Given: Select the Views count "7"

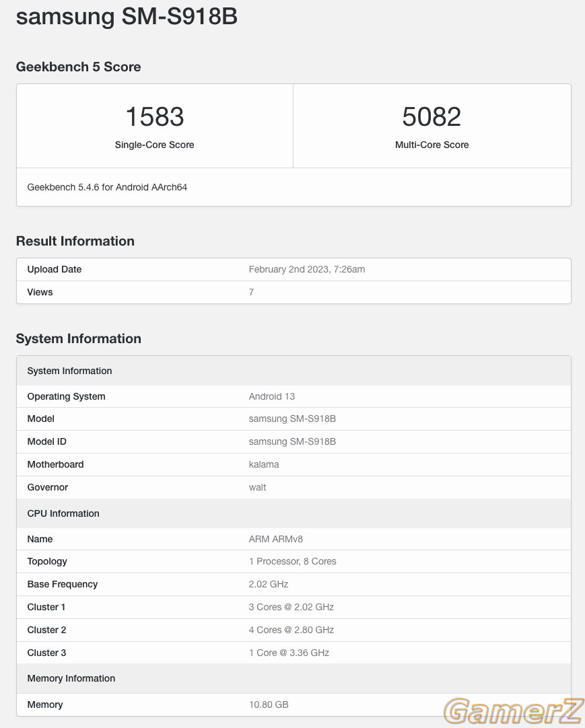Looking at the screenshot, I should click(251, 292).
